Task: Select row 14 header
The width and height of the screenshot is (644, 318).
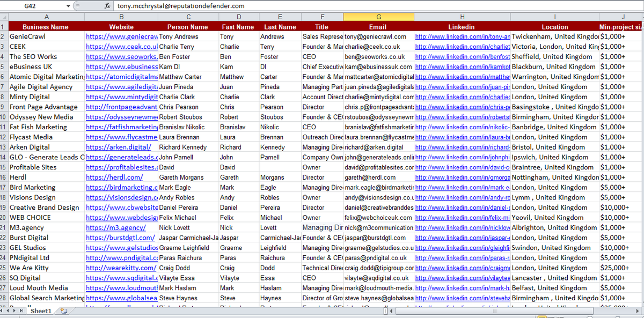Action: 4,157
